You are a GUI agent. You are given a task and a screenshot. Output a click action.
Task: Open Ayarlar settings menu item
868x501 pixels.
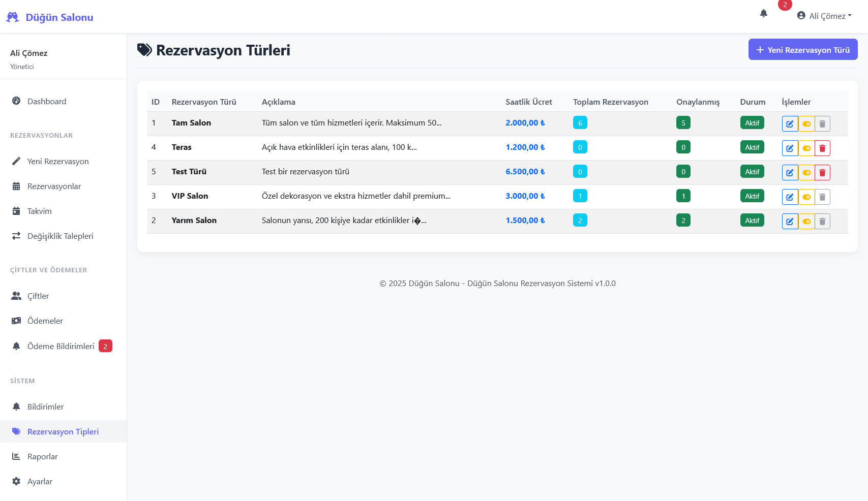40,481
